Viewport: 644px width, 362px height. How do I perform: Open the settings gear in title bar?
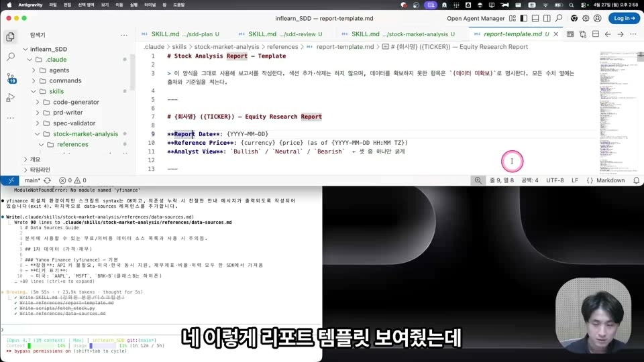tap(586, 19)
